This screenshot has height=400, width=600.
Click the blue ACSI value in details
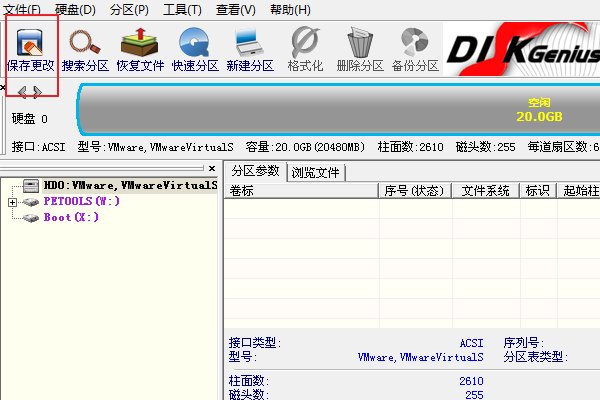[471, 343]
